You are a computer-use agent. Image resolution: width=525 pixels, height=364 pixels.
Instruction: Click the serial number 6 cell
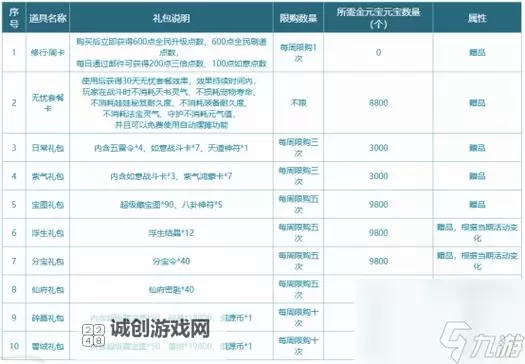14,233
